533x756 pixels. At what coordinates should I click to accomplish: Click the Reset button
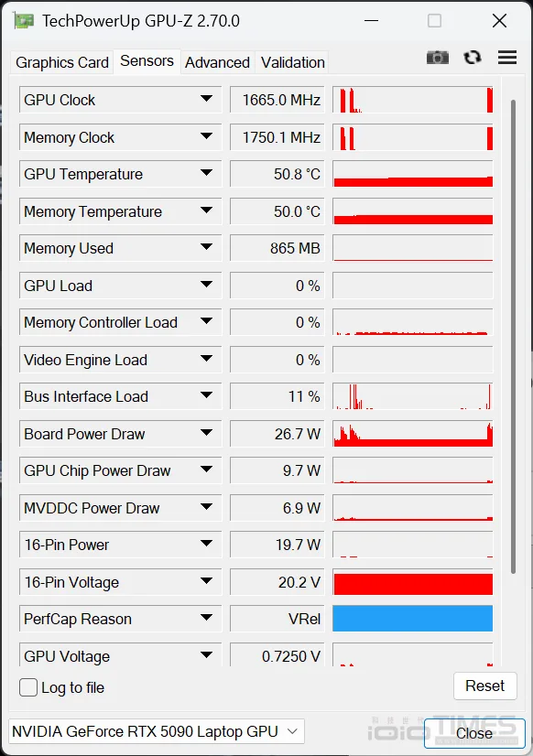[484, 686]
